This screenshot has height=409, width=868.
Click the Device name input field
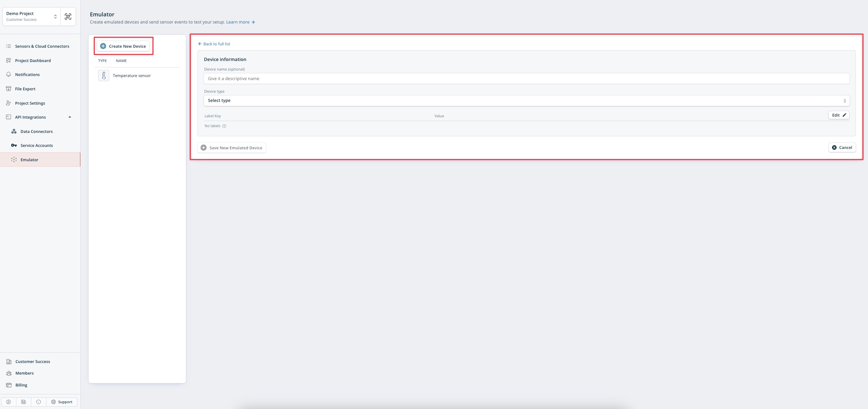(526, 79)
